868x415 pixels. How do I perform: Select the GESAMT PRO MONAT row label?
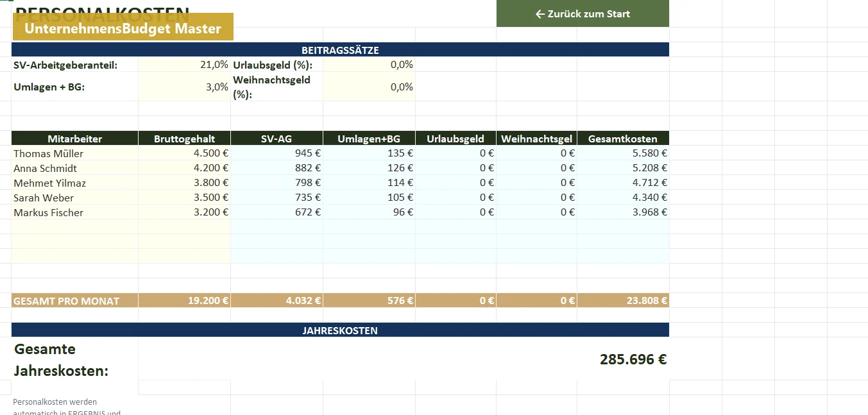(75, 300)
